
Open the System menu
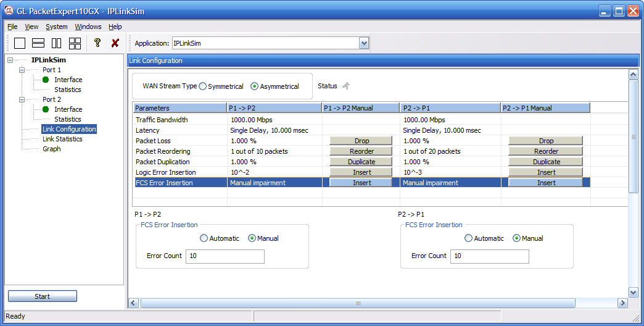57,27
